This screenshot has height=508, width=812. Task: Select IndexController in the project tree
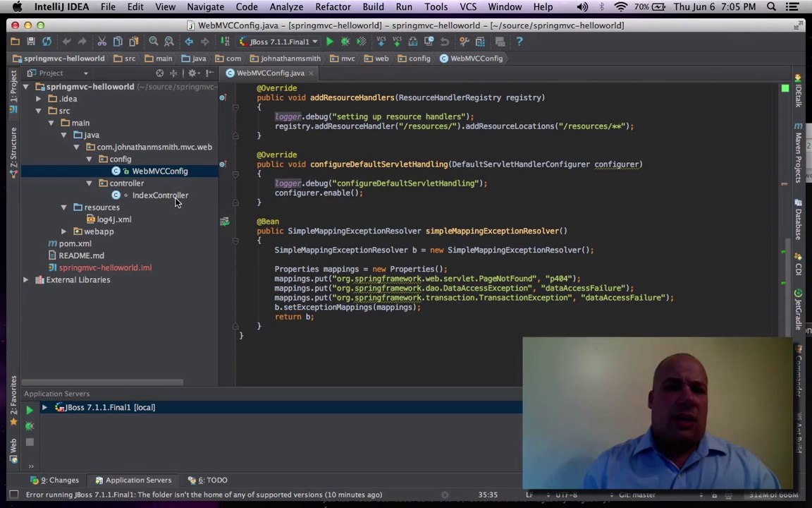coord(160,195)
